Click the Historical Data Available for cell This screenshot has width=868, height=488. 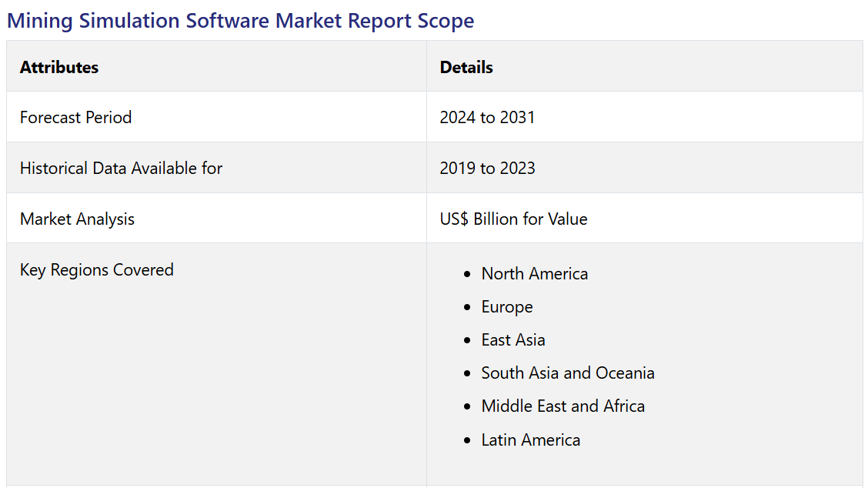click(121, 169)
